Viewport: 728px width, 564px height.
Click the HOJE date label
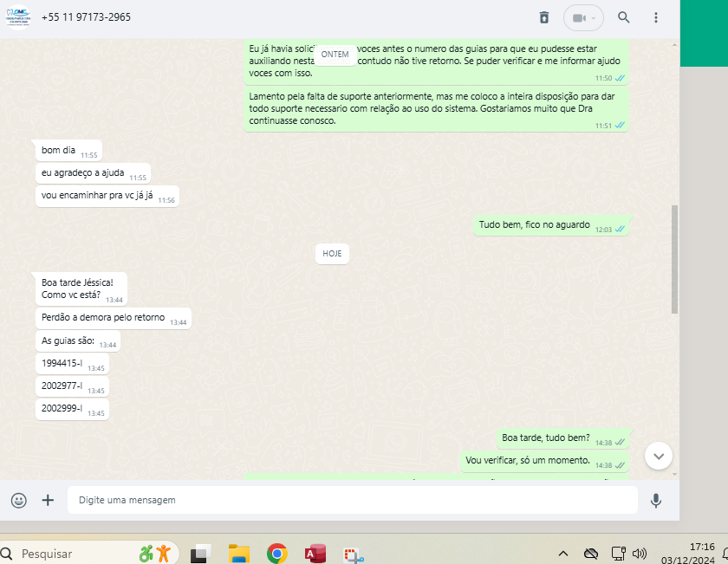(x=332, y=254)
